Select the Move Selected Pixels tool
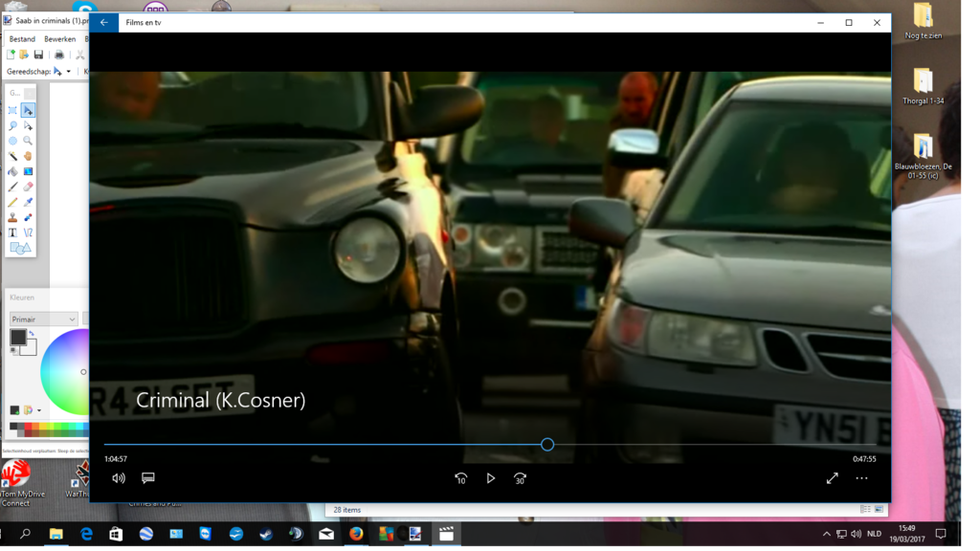980x551 pixels. click(x=28, y=111)
